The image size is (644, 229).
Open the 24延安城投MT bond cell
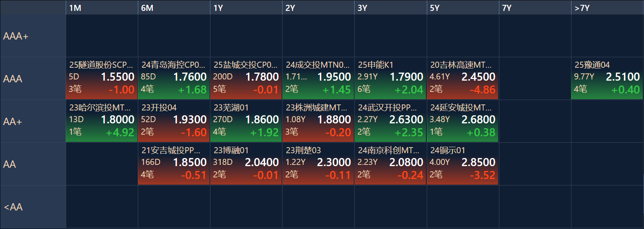pyautogui.click(x=462, y=121)
